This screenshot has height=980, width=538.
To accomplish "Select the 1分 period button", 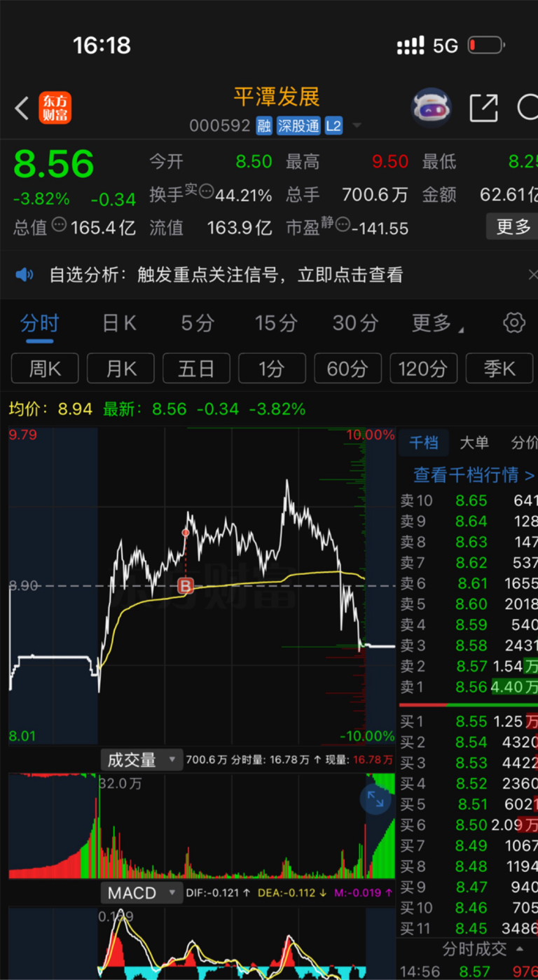I will pyautogui.click(x=272, y=369).
